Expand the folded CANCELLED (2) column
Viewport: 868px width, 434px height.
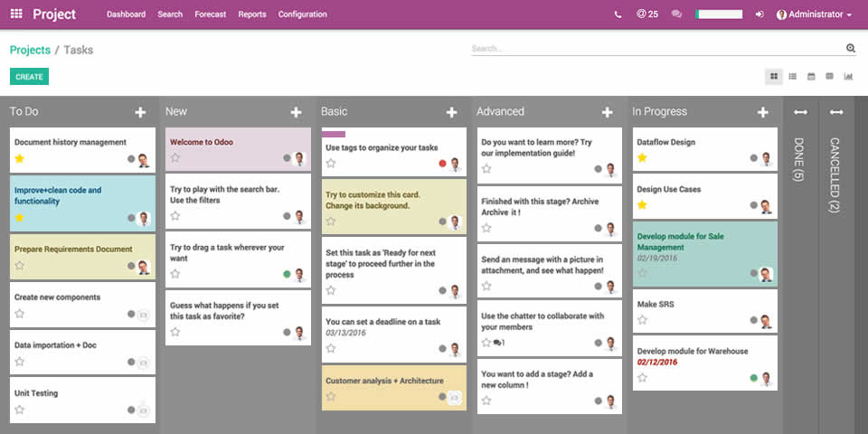(835, 112)
